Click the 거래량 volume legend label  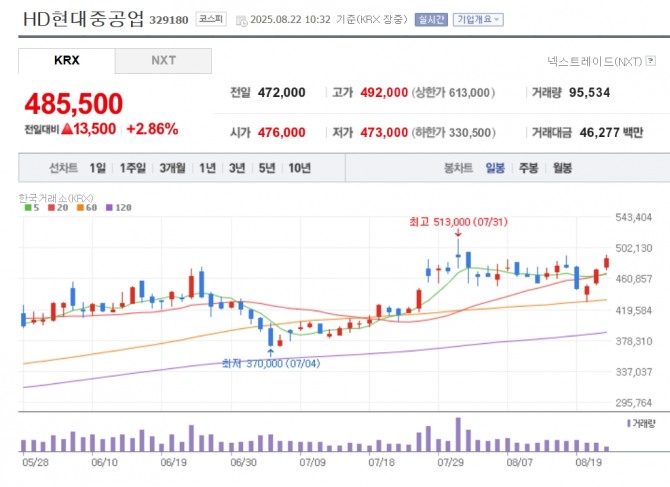pyautogui.click(x=643, y=423)
